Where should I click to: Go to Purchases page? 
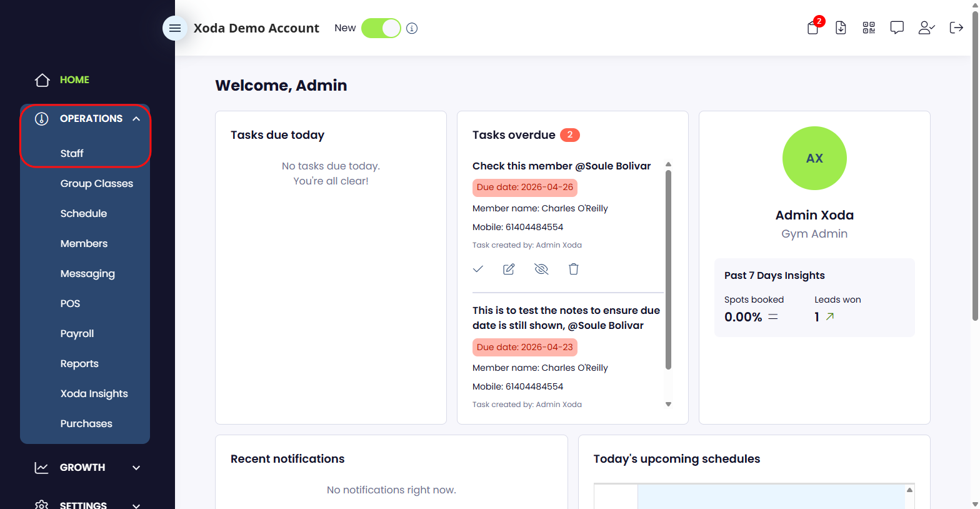point(86,423)
